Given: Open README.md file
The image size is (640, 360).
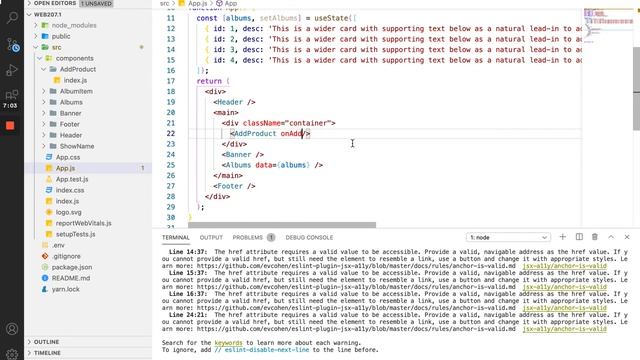Looking at the screenshot, I should tap(71, 278).
